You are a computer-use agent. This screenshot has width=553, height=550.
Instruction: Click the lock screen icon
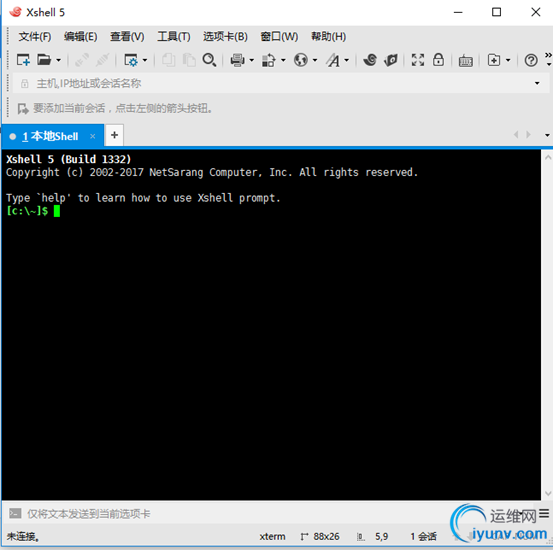pos(438,60)
